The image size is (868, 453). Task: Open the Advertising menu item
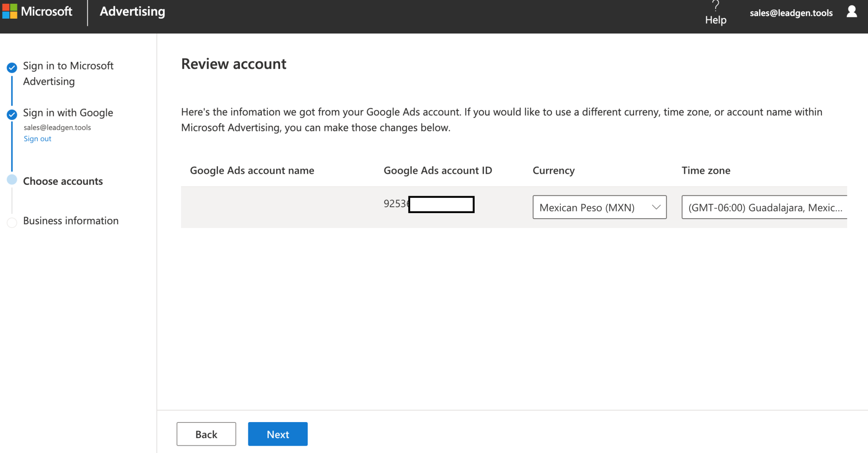click(132, 11)
